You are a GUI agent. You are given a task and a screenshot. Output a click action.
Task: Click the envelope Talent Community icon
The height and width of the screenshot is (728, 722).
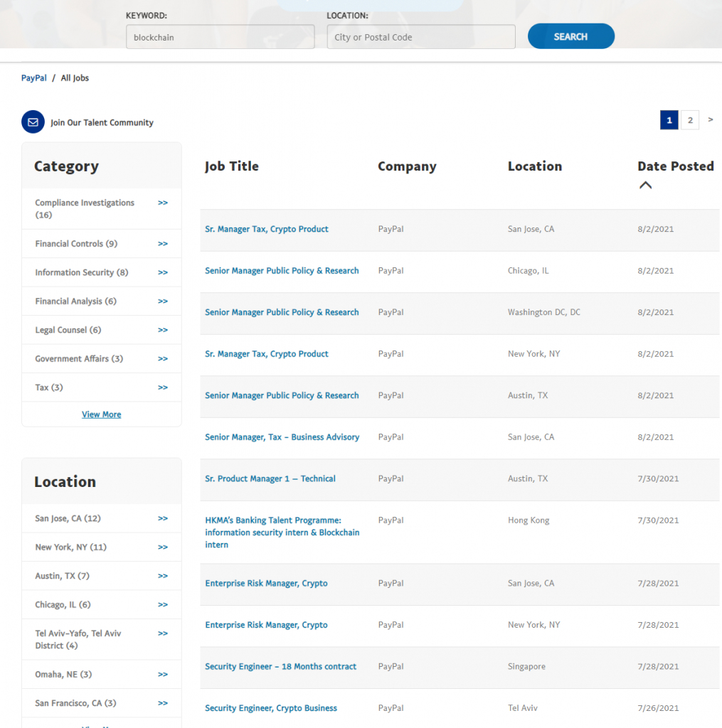33,122
